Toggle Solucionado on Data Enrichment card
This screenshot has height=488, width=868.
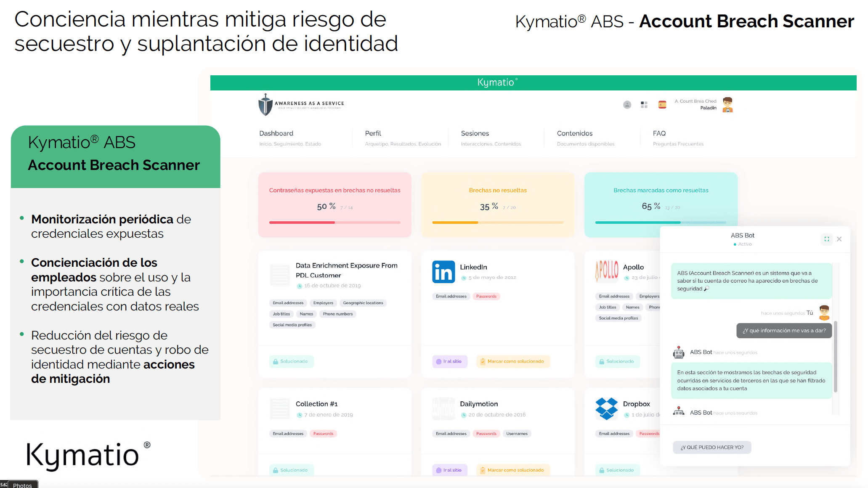click(x=291, y=361)
